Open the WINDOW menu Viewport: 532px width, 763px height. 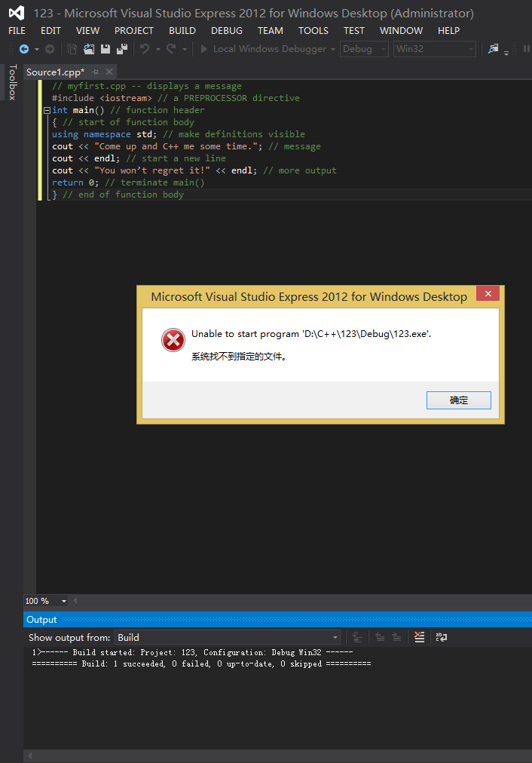coord(401,31)
